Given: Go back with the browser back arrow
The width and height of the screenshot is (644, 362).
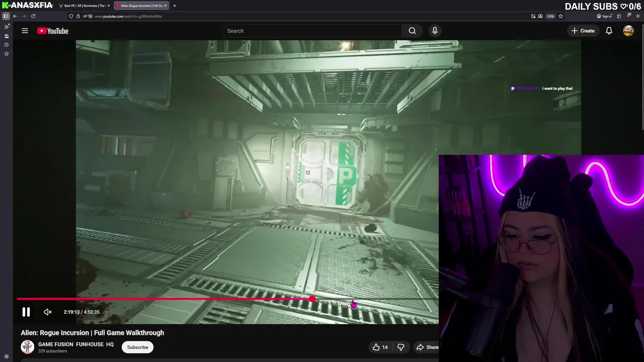Looking at the screenshot, I should (x=15, y=16).
